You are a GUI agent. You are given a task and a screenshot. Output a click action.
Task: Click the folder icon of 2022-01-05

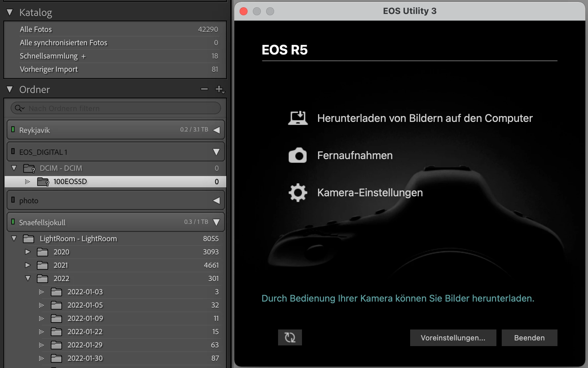56,305
